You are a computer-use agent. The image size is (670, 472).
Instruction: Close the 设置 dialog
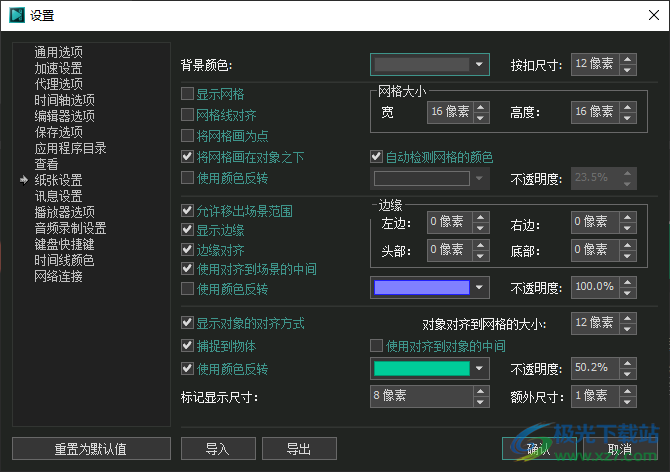pos(654,15)
